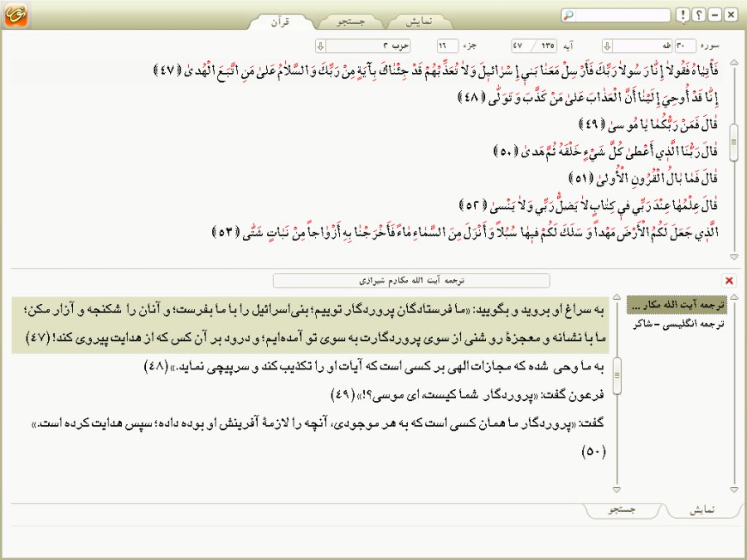Select Arabic verse 50 in the Quran pane
The width and height of the screenshot is (747, 560).
606,152
